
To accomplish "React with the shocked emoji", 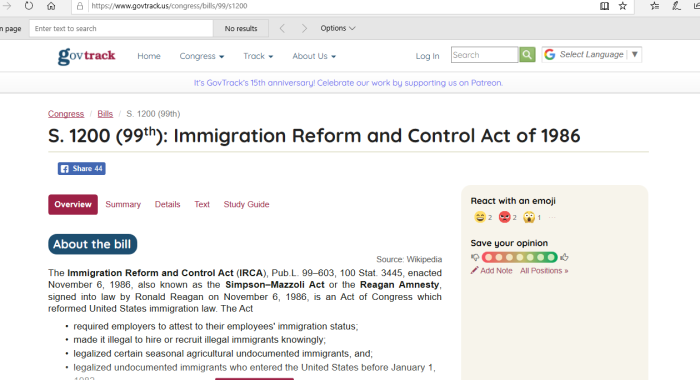I will pos(529,217).
